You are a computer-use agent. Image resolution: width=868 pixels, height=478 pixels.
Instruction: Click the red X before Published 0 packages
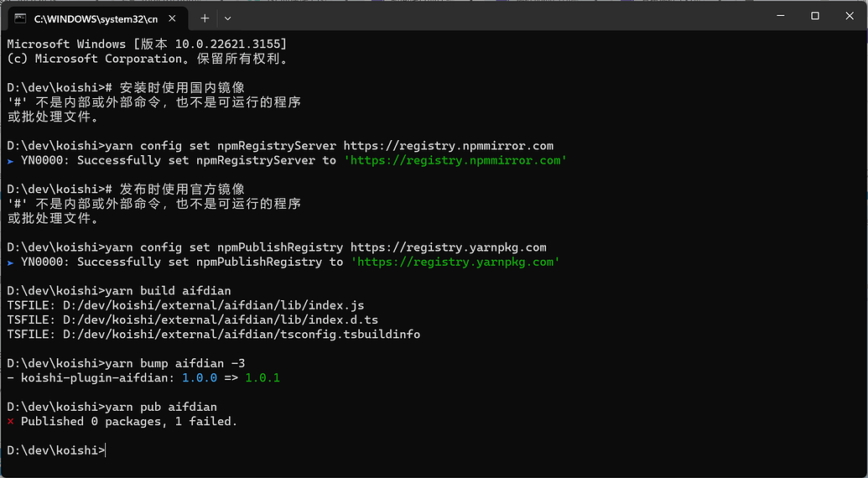(x=10, y=421)
